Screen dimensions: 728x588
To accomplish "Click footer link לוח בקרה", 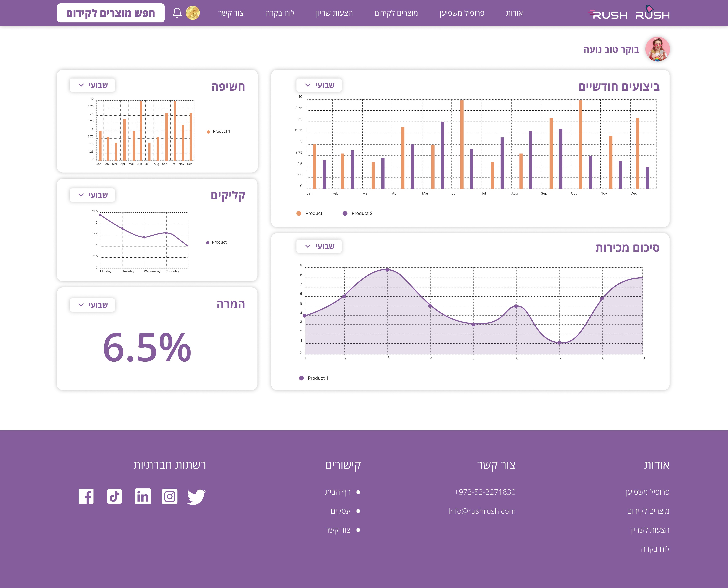I will click(655, 549).
